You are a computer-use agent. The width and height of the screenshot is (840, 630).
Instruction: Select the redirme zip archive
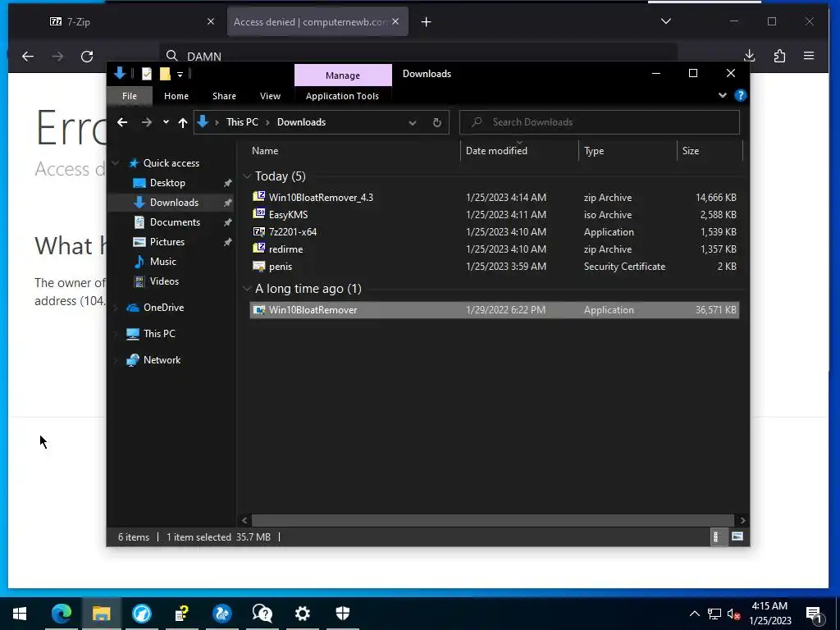coord(493,249)
